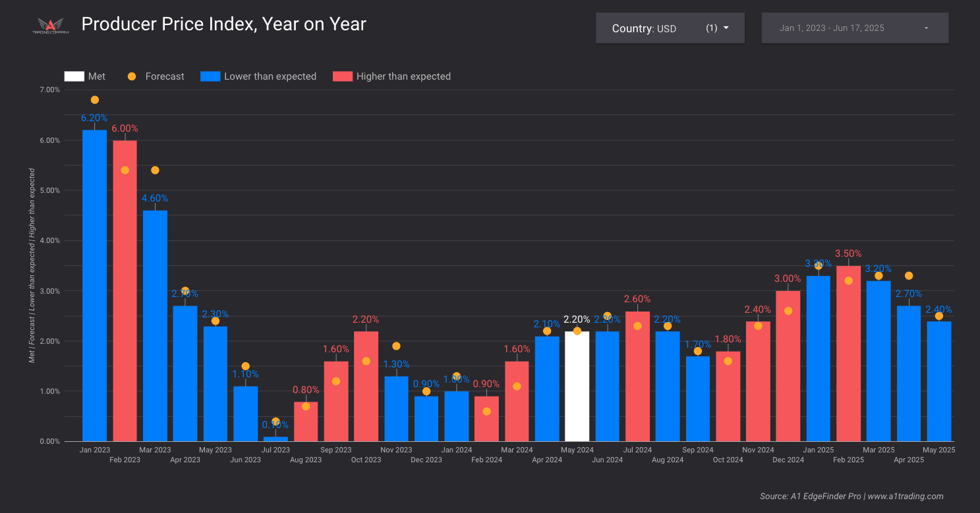Click the Mar 2023 forecast dot
This screenshot has height=513, width=980.
pos(155,171)
